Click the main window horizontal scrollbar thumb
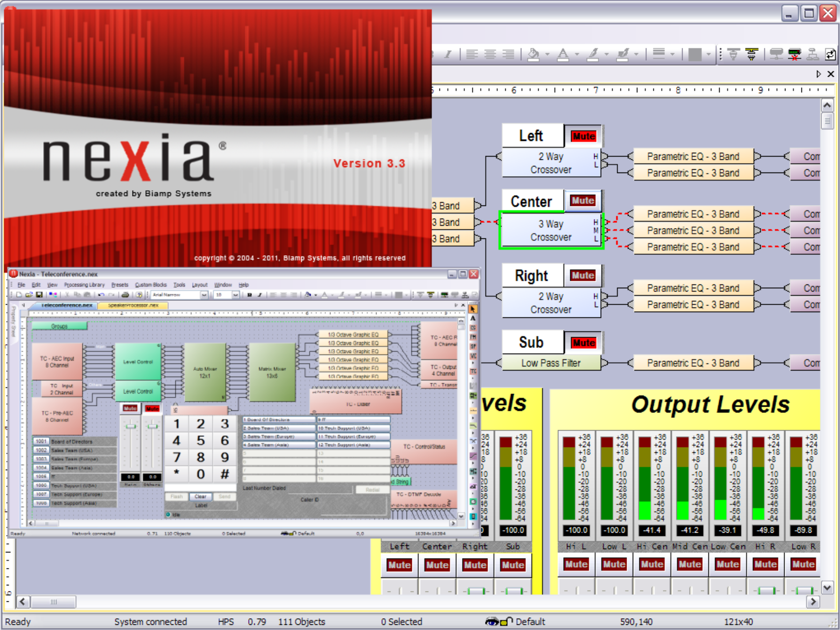 point(54,601)
